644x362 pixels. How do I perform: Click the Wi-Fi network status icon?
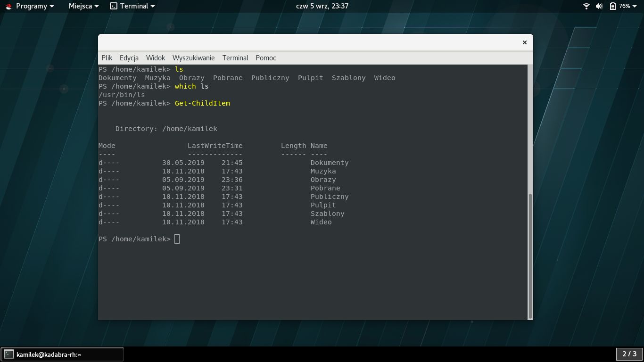(x=586, y=6)
